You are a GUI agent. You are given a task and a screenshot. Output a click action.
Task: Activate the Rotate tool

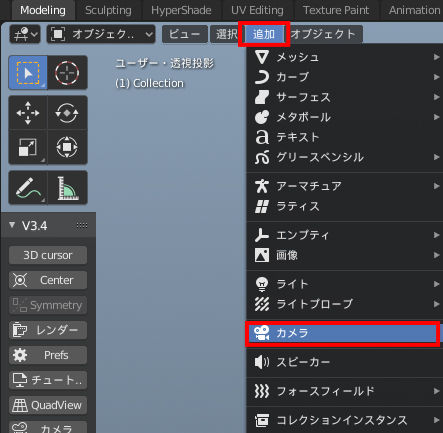[67, 113]
